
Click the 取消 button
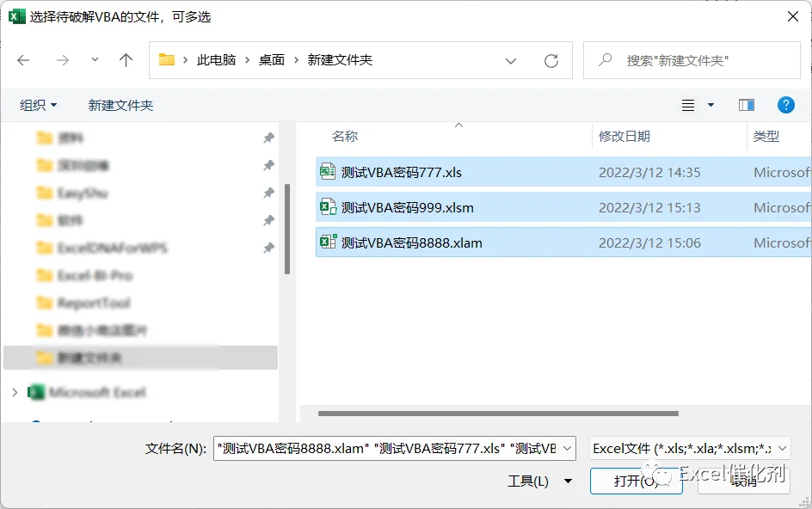(744, 481)
